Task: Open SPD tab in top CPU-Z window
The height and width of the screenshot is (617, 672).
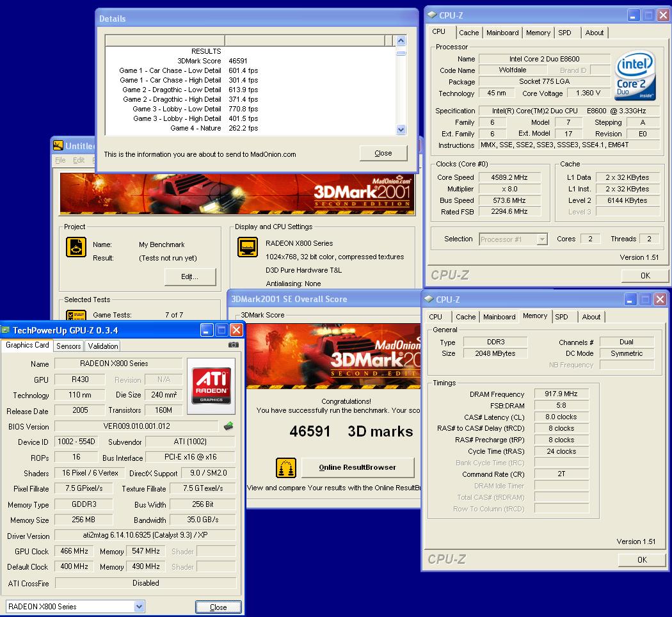Action: pyautogui.click(x=564, y=33)
